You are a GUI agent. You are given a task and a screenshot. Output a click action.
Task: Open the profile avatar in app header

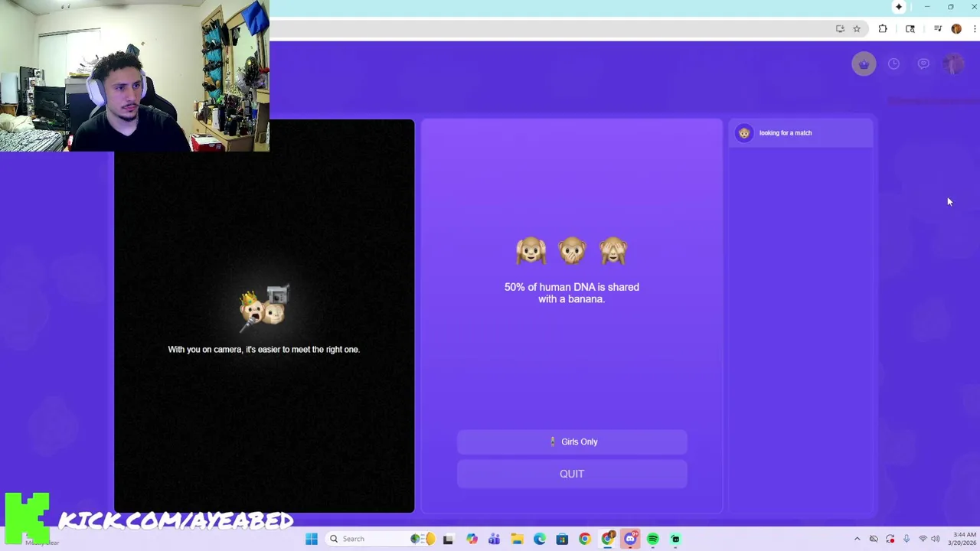[x=953, y=64]
